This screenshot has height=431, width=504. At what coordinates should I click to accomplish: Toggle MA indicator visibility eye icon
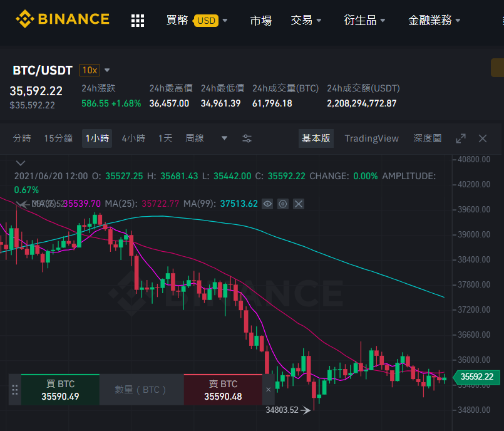pos(267,204)
